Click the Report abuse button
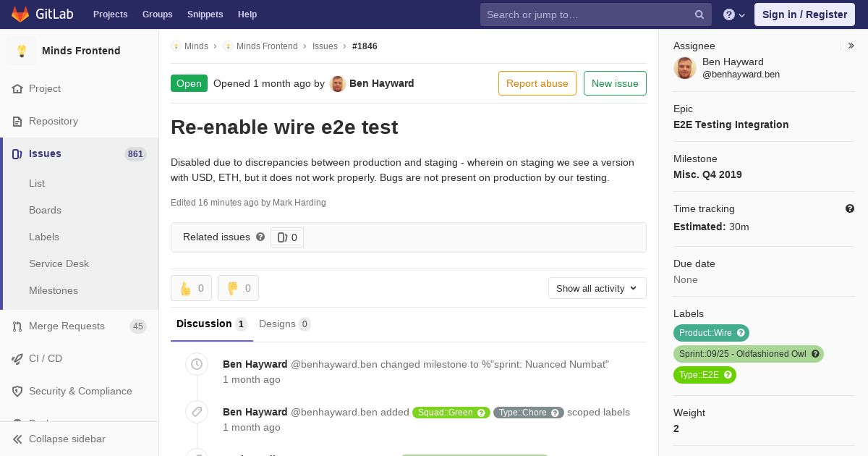Viewport: 868px width, 456px height. click(x=537, y=83)
